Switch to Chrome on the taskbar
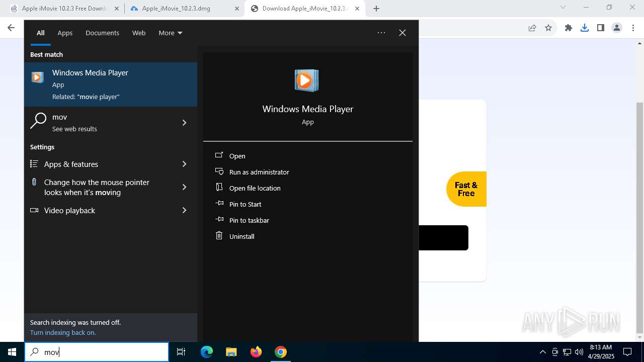Screen dimensions: 644x362 281,352
